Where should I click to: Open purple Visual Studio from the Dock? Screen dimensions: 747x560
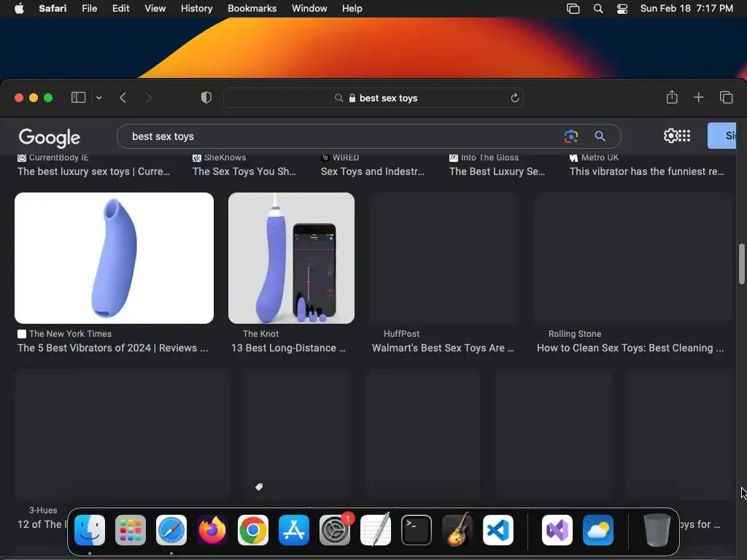point(557,530)
